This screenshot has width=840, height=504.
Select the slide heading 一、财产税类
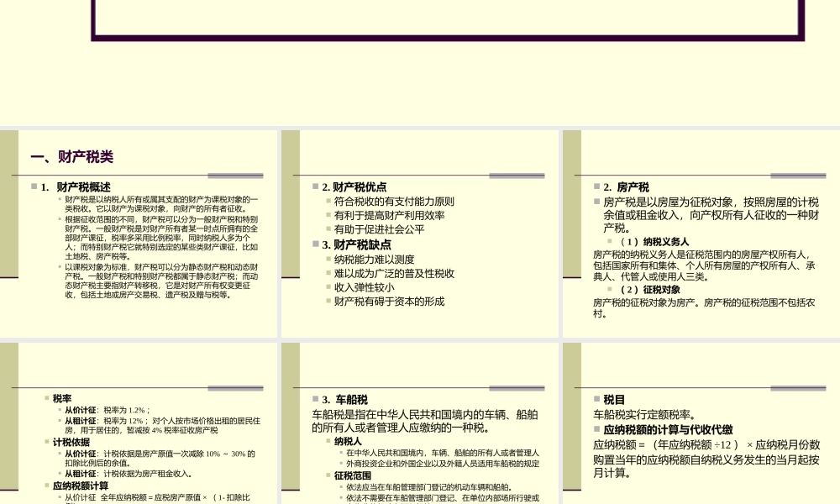[x=72, y=156]
